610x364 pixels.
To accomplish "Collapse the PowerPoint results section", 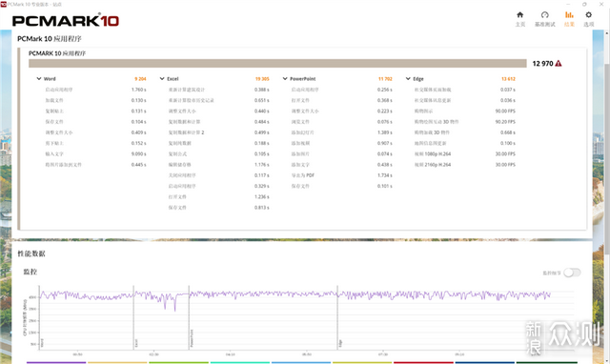I will click(285, 78).
